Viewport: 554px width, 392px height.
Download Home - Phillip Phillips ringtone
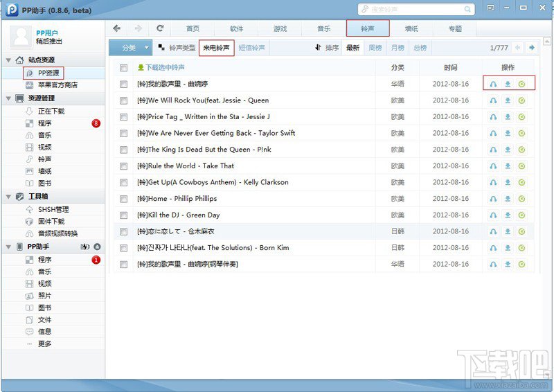(x=508, y=199)
